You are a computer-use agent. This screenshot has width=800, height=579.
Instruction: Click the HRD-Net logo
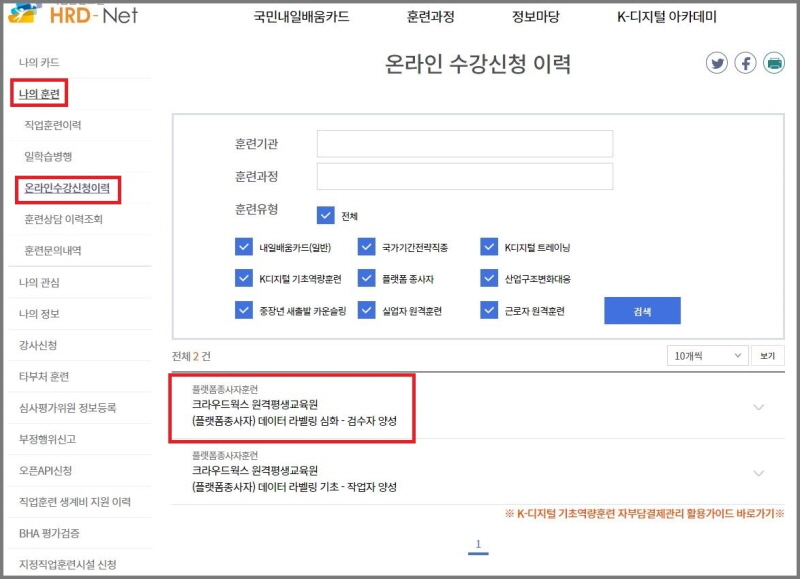(x=72, y=16)
